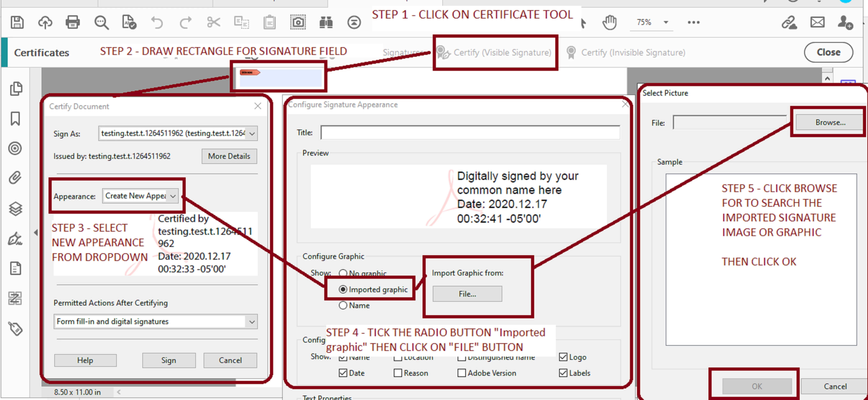The height and width of the screenshot is (400, 868).
Task: Open the Bookmarks panel icon
Action: pos(15,119)
